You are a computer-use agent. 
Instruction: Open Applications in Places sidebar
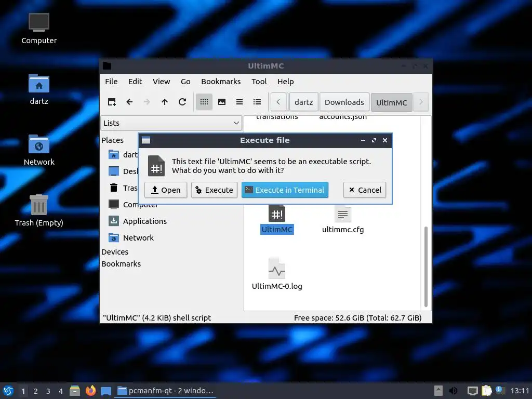(x=137, y=221)
